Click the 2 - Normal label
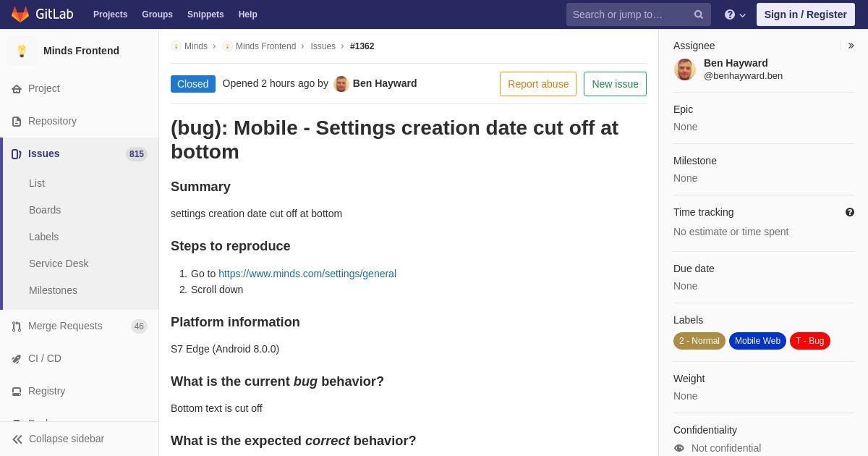Image resolution: width=868 pixels, height=456 pixels. pyautogui.click(x=699, y=341)
